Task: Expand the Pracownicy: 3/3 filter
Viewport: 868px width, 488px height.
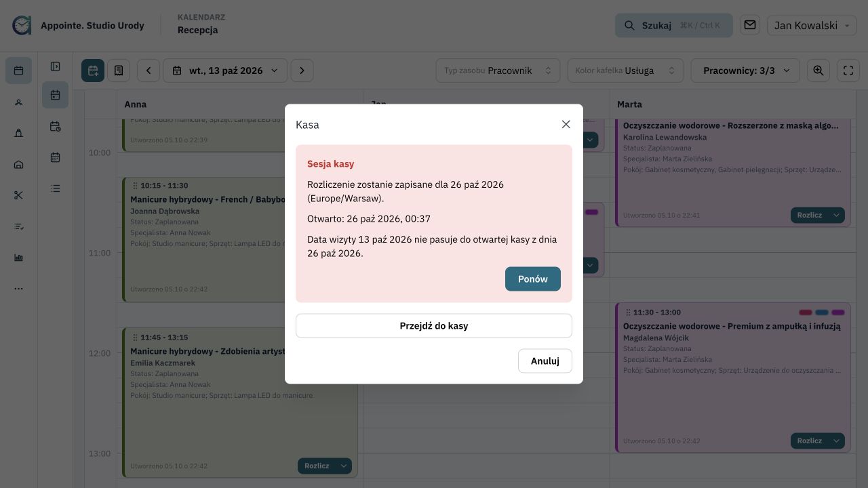Action: tap(745, 70)
